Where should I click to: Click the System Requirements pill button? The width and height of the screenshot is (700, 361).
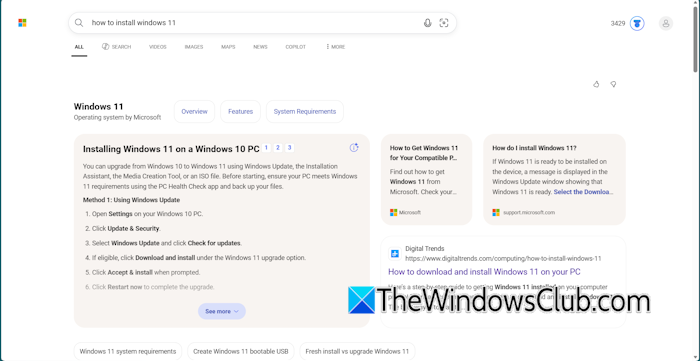click(x=305, y=112)
